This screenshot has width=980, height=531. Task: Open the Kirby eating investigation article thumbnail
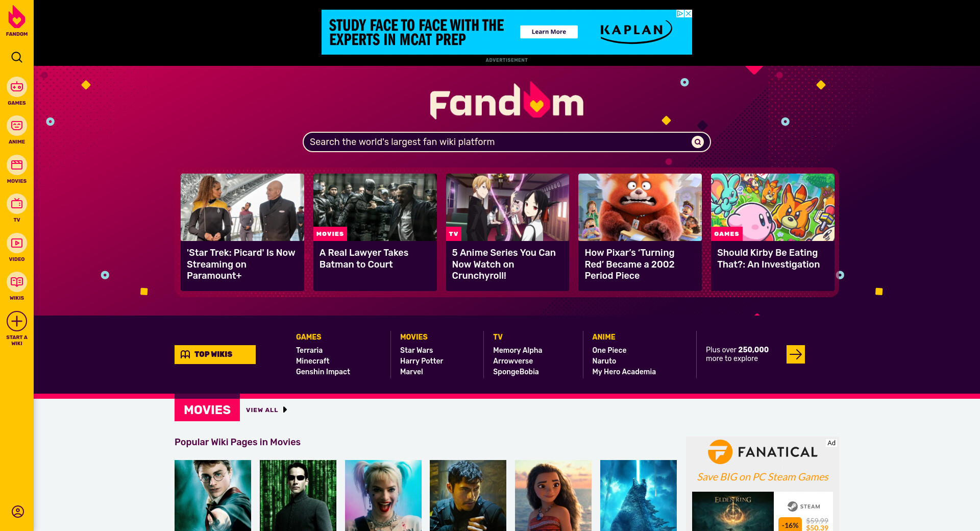coord(773,207)
